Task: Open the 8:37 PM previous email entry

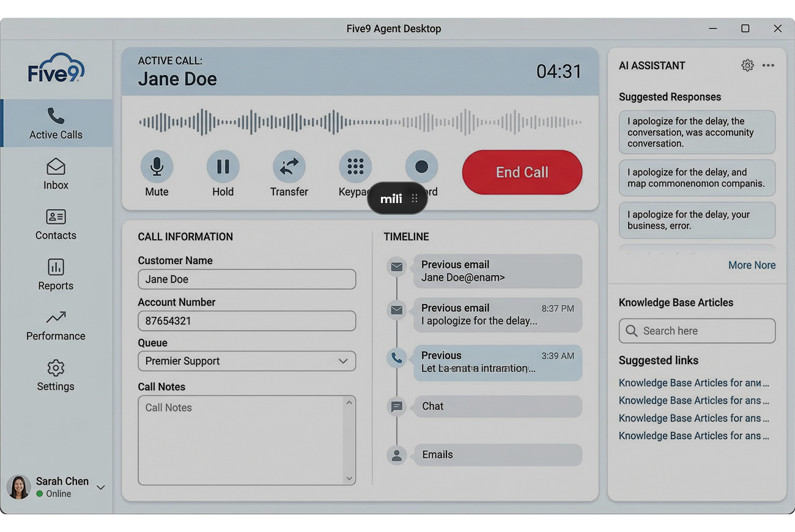Action: [498, 314]
